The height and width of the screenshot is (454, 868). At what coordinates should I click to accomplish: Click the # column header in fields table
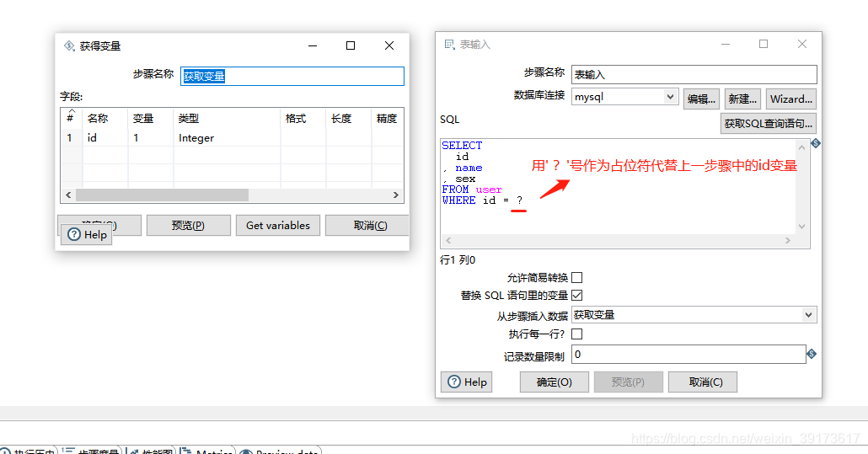(72, 118)
